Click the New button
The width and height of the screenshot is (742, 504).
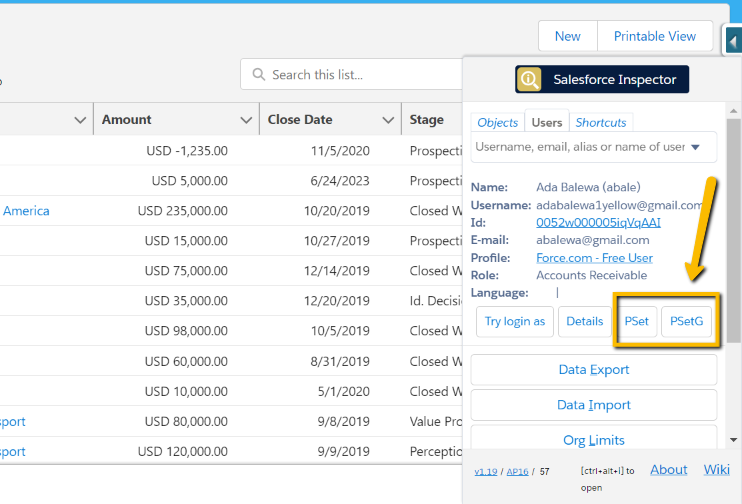tap(567, 36)
